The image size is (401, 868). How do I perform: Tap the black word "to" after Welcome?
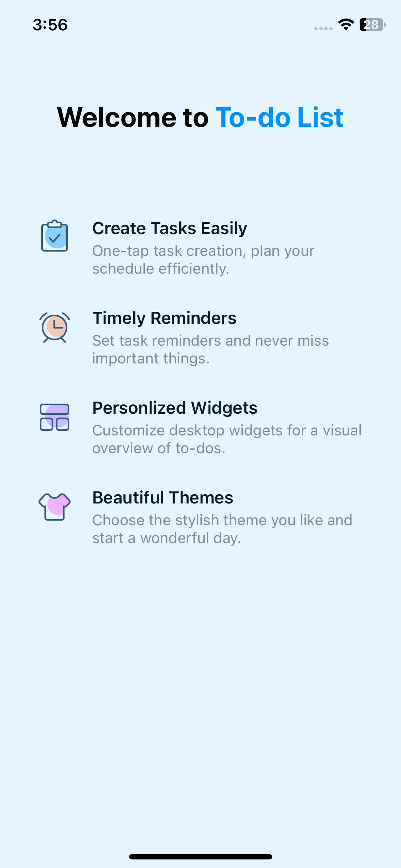[195, 117]
